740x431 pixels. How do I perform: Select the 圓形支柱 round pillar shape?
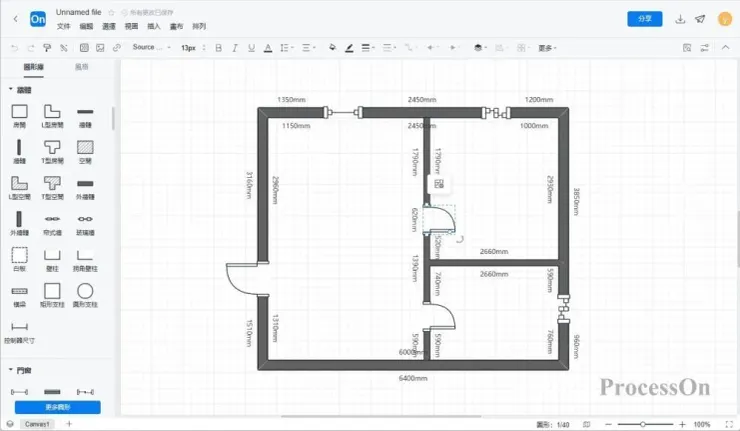tap(85, 295)
